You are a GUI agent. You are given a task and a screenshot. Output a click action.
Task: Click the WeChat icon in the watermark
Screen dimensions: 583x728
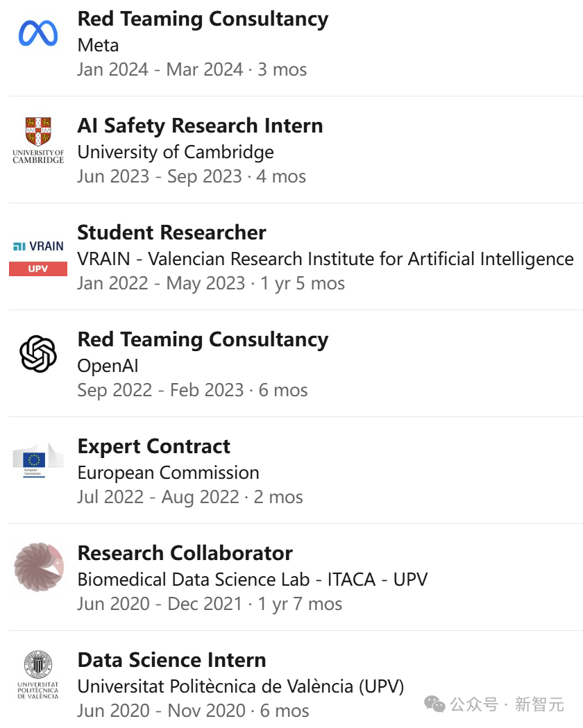(435, 705)
